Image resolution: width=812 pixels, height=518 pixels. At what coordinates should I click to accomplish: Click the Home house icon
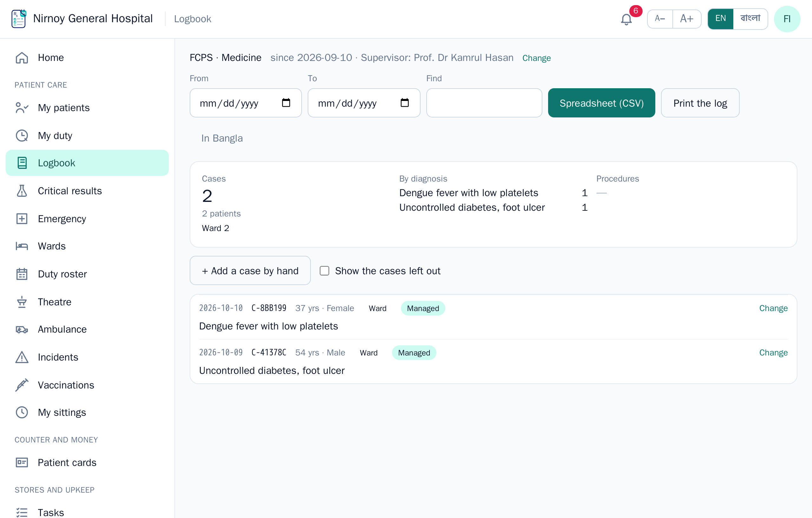tap(22, 58)
